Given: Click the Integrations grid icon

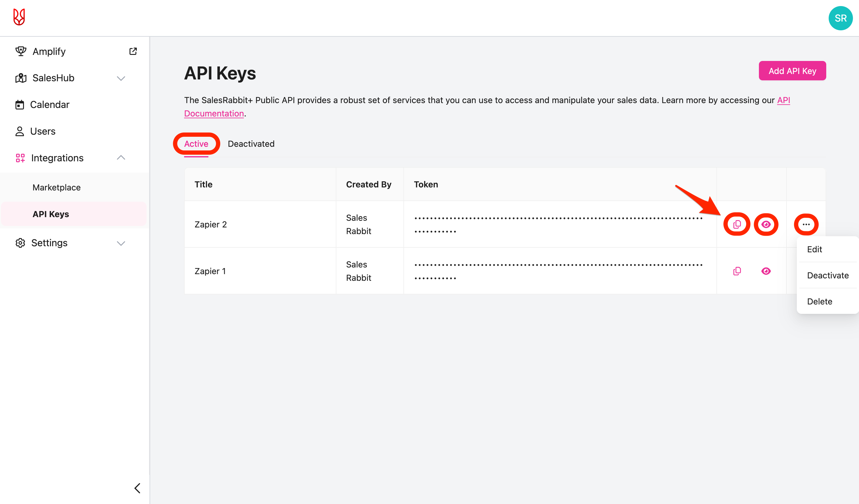Looking at the screenshot, I should [20, 158].
